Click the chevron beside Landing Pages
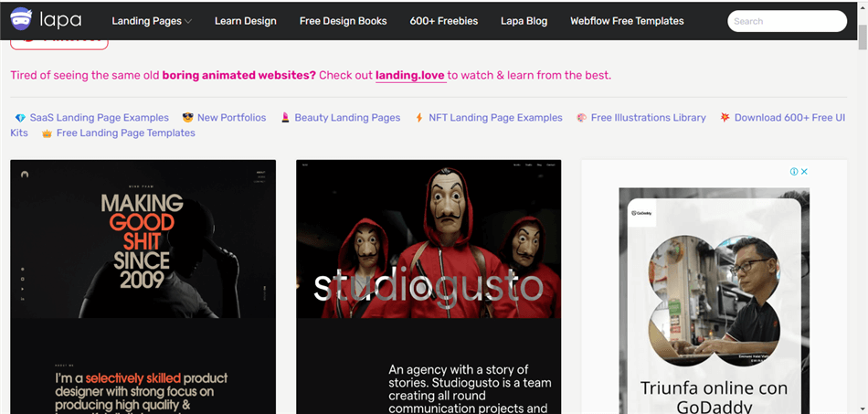 [188, 22]
